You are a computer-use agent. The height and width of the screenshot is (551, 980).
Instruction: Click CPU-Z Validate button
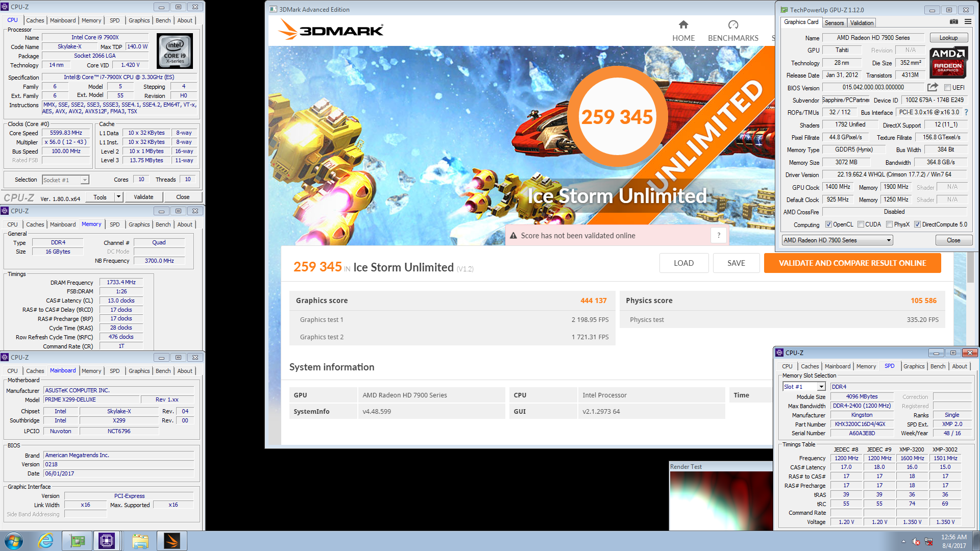[143, 197]
